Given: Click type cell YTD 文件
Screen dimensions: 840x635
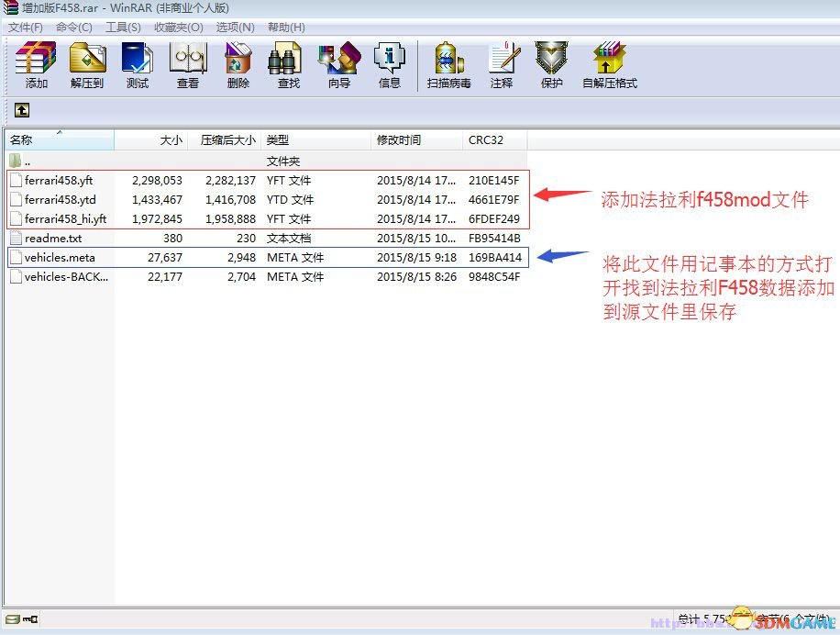Looking at the screenshot, I should pos(290,200).
